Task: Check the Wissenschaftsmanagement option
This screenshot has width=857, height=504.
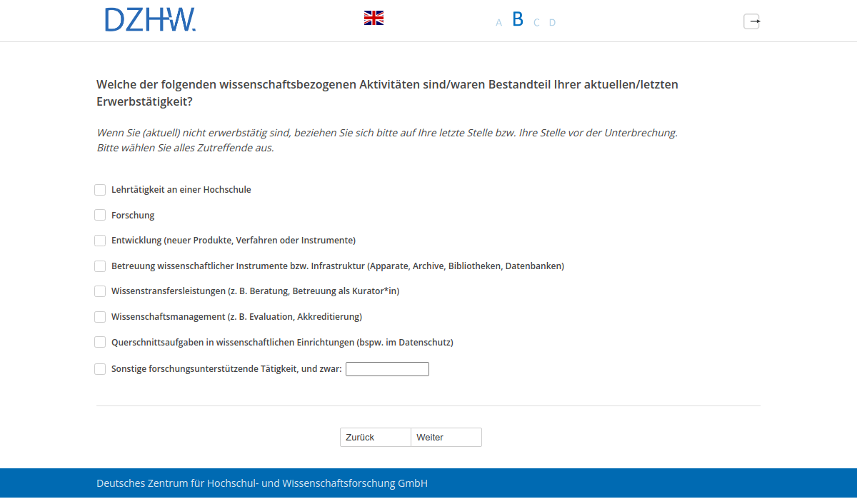Action: [x=100, y=316]
